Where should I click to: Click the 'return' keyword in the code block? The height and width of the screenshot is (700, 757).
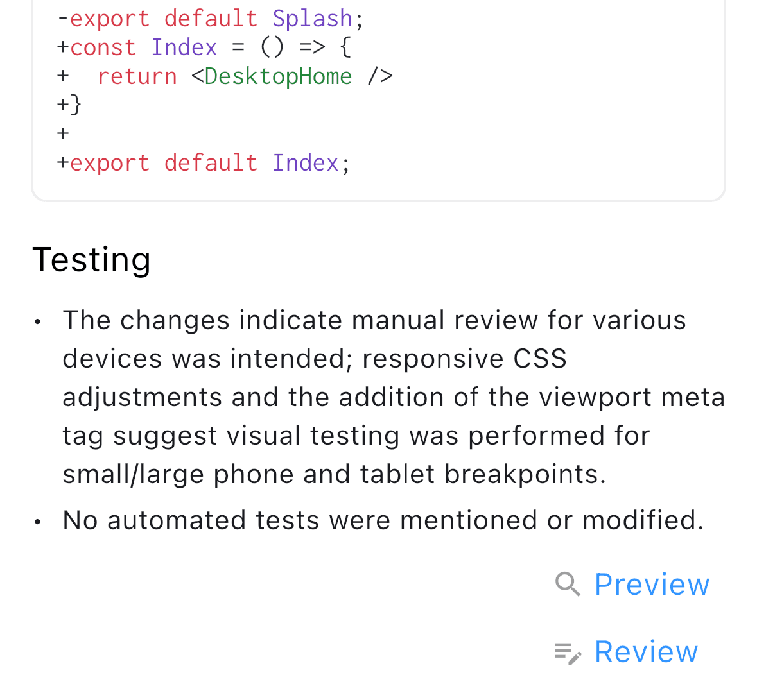coord(137,76)
